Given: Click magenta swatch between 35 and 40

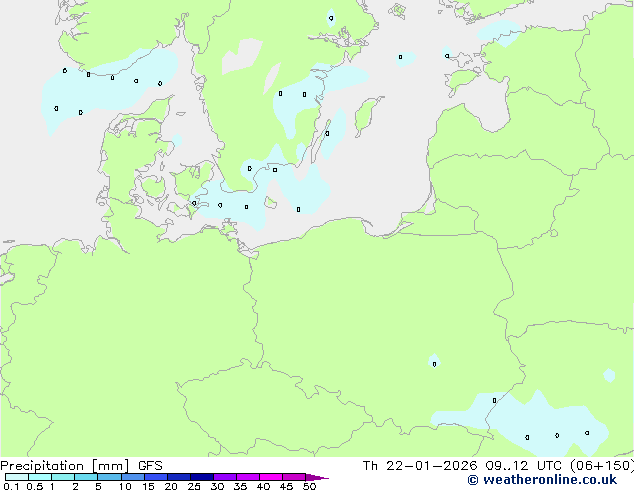Looking at the screenshot, I should click(x=248, y=477).
